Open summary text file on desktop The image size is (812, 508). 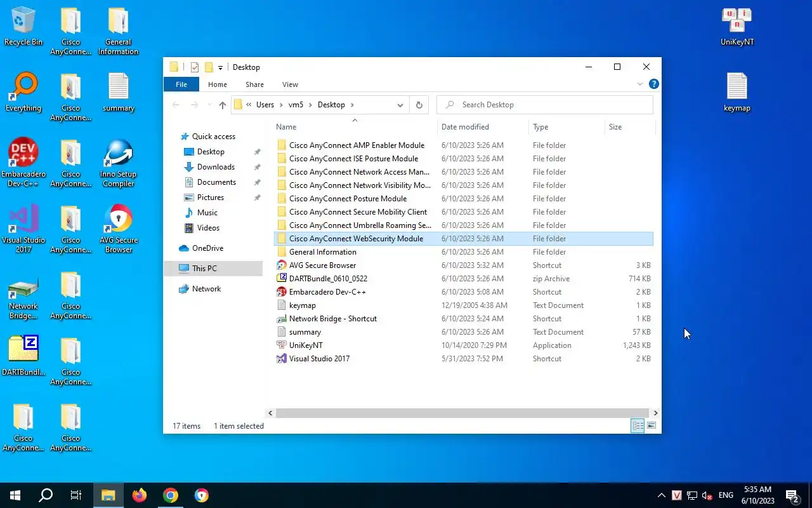point(119,93)
